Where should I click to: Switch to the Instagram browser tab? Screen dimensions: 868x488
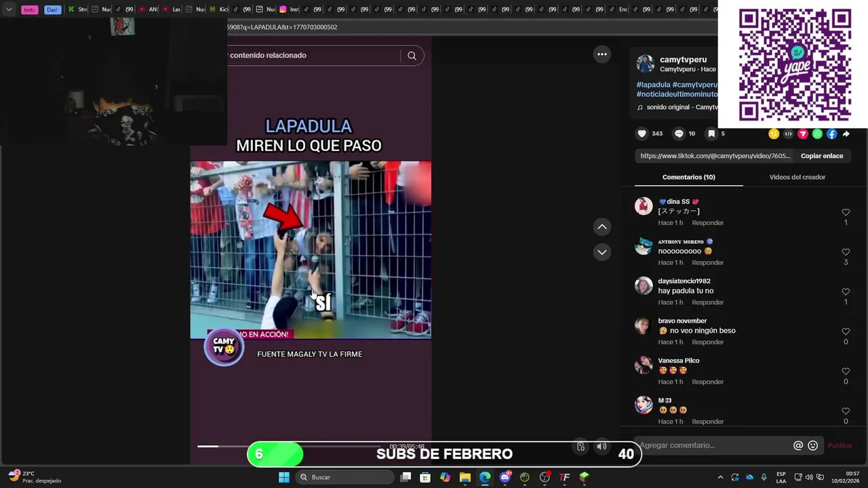pos(289,9)
